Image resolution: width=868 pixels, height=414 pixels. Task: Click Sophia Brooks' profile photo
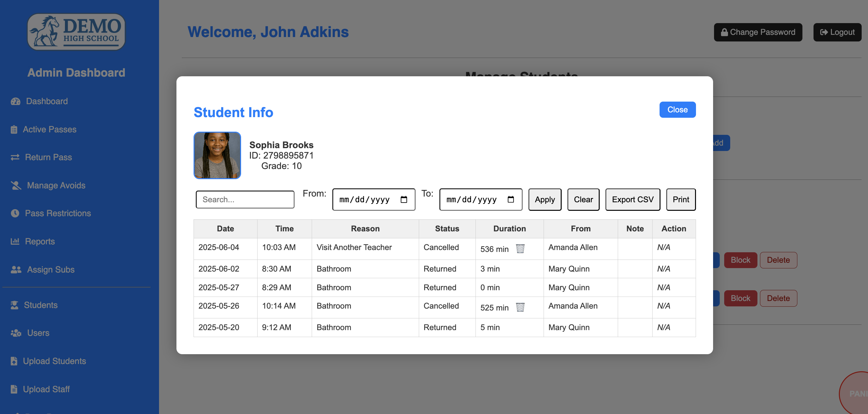[x=217, y=155]
